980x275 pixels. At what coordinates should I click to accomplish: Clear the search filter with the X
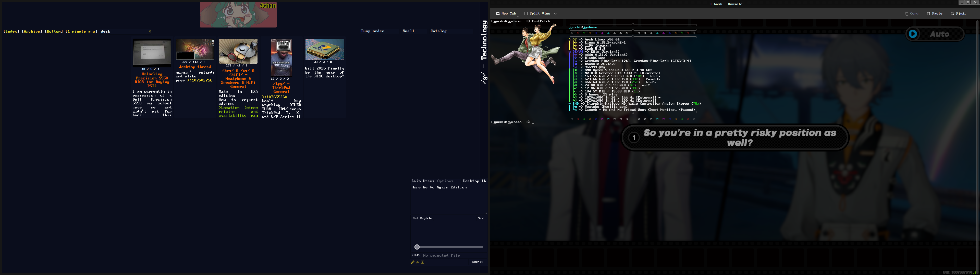click(150, 32)
